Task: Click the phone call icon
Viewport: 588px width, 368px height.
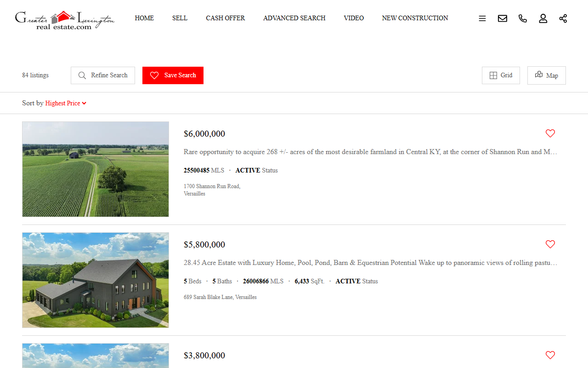Action: coord(523,18)
